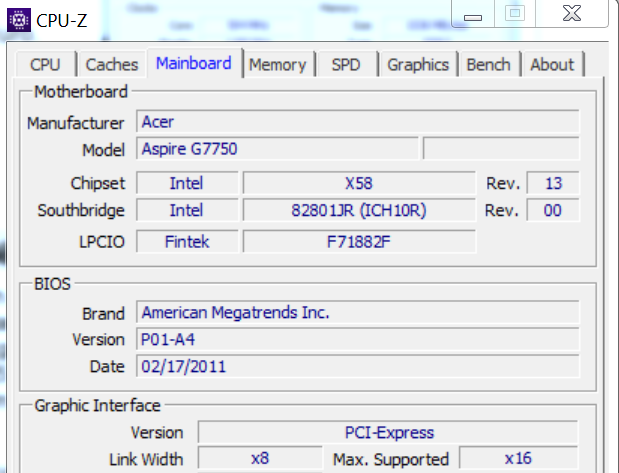This screenshot has width=619, height=473.
Task: Click the Link Width label
Action: pos(146,459)
